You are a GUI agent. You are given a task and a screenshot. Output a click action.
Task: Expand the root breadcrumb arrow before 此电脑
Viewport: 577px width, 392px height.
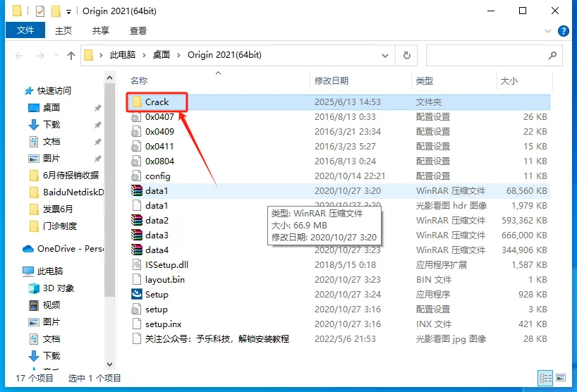[101, 55]
